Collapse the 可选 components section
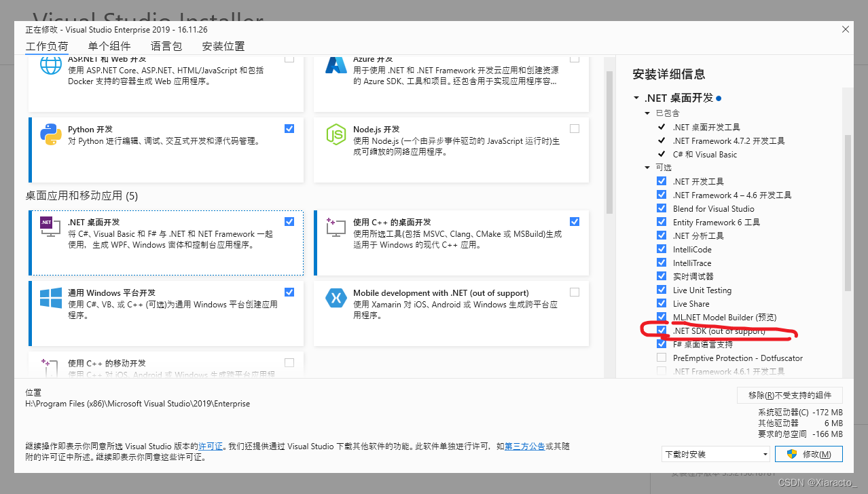This screenshot has width=868, height=494. click(646, 166)
